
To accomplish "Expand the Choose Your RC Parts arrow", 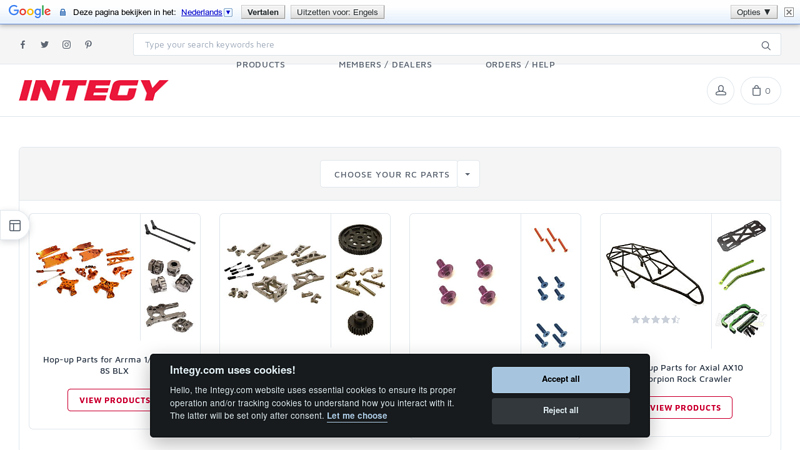I will [x=468, y=174].
